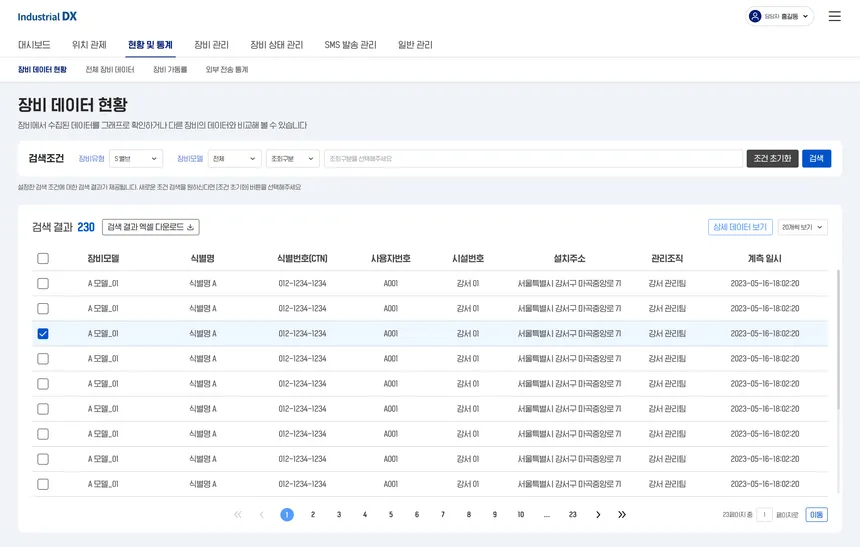This screenshot has height=547, width=860.
Task: Go to previous page with single-left arrow
Action: tap(262, 515)
